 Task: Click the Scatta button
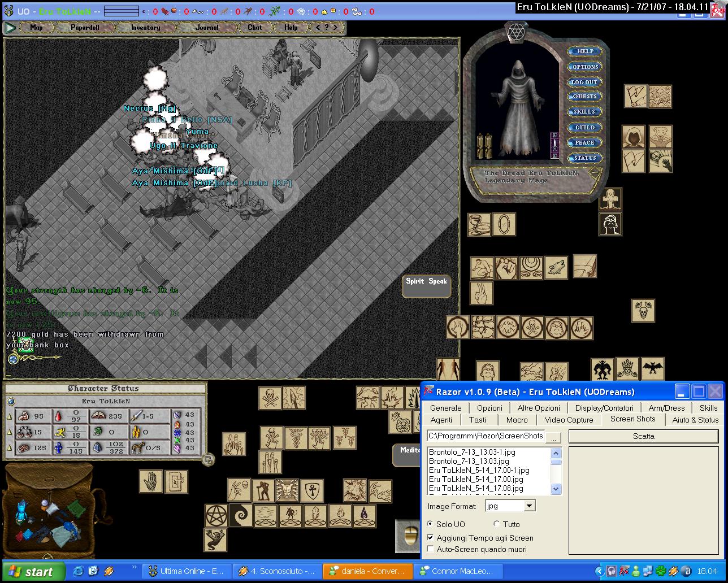coord(644,436)
